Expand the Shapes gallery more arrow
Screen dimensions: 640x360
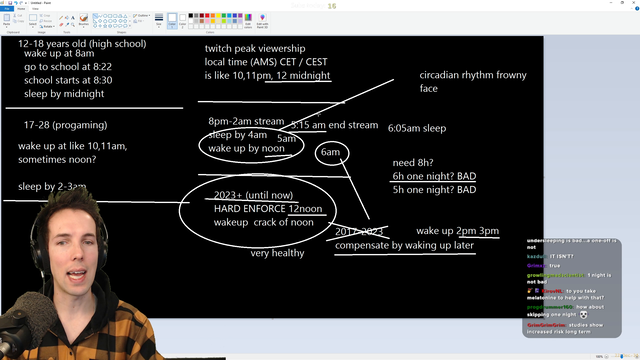[x=130, y=26]
